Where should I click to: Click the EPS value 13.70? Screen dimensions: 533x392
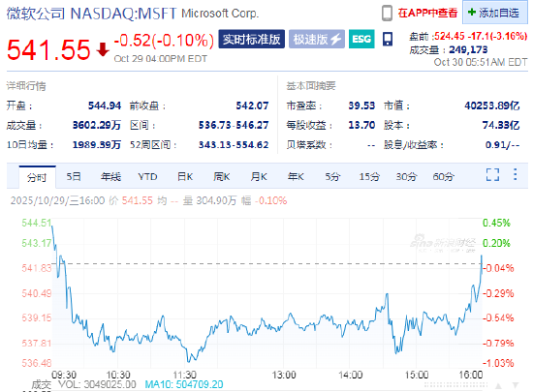coord(361,125)
